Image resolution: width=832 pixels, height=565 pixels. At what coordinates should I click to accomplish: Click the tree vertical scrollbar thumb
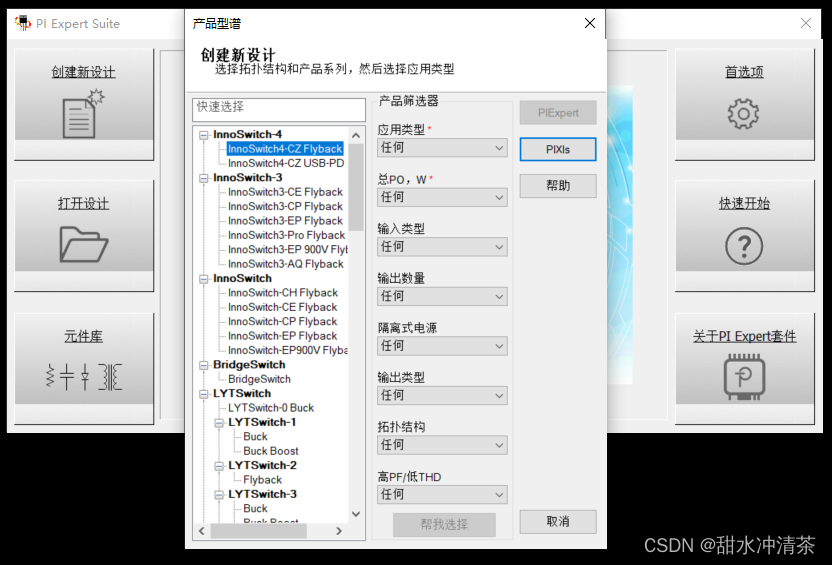pyautogui.click(x=356, y=188)
